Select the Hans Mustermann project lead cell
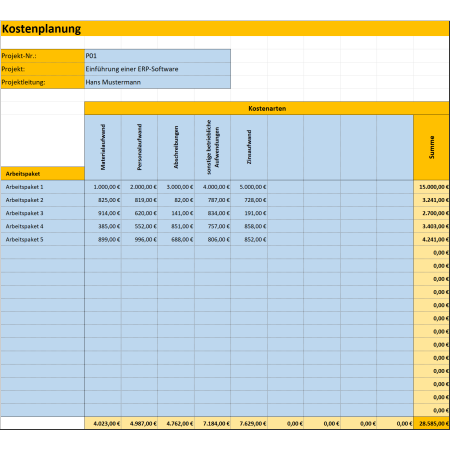 coord(157,82)
